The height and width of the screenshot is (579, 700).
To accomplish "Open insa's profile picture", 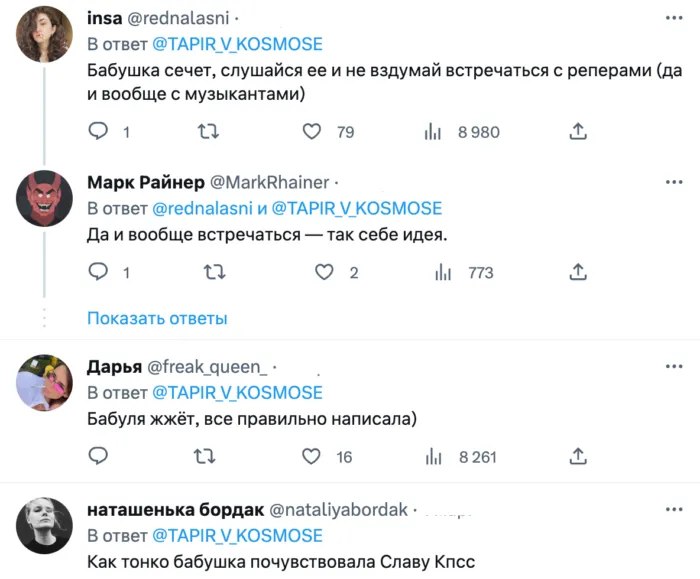I will pos(44,32).
